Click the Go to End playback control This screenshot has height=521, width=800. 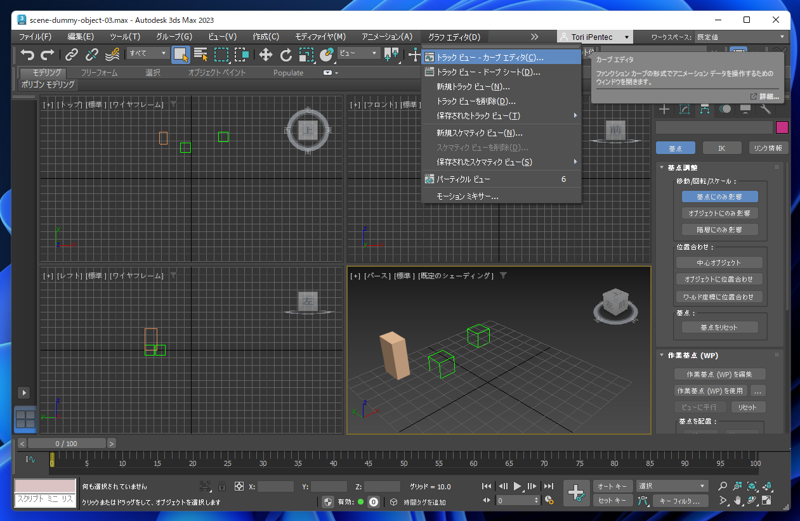click(548, 486)
